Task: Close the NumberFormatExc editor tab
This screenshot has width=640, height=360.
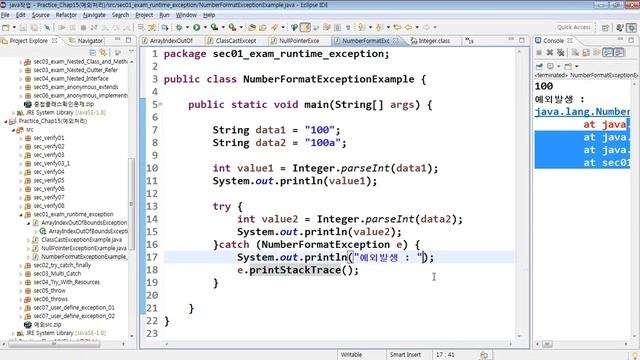Action: [x=396, y=41]
